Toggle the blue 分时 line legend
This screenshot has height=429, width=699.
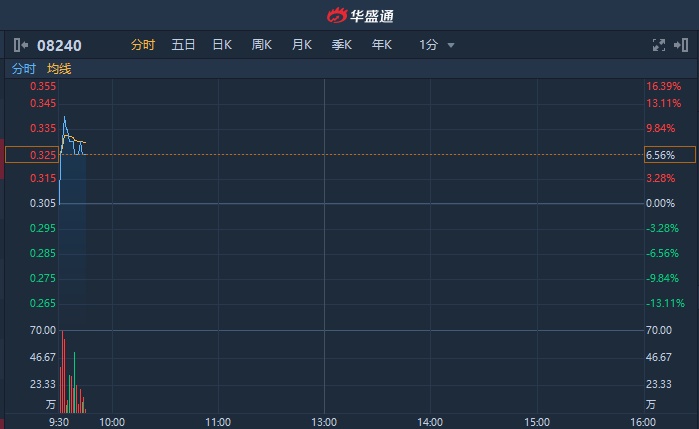point(23,69)
